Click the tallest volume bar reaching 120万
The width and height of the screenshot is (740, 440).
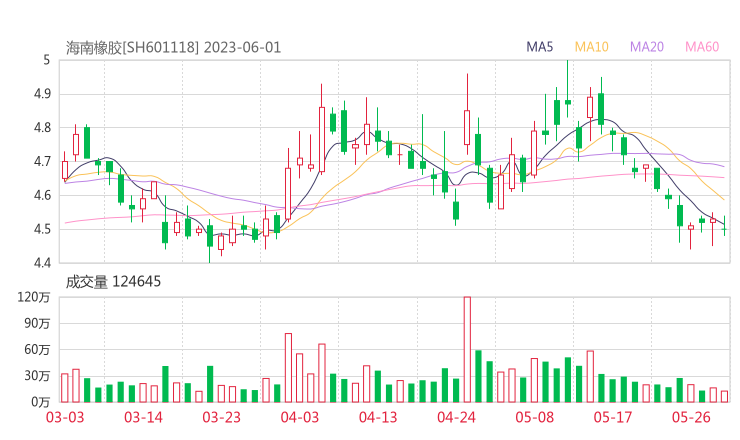click(467, 349)
